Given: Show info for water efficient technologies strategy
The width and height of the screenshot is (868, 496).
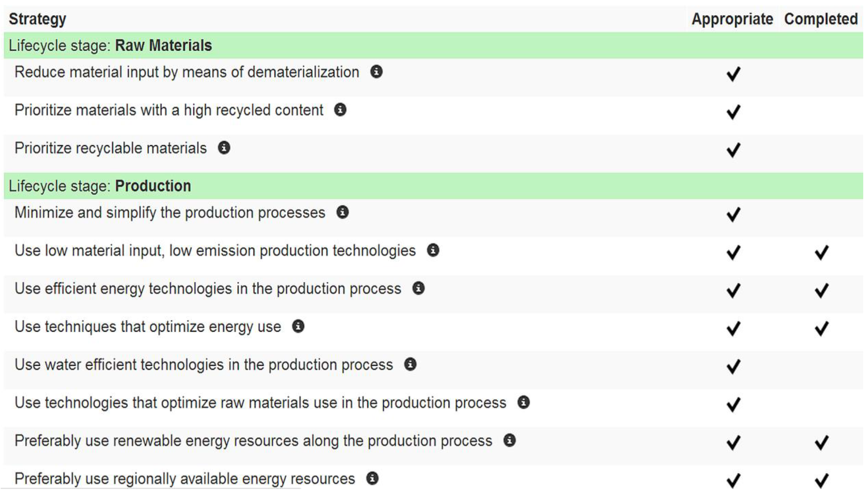Looking at the screenshot, I should (410, 365).
